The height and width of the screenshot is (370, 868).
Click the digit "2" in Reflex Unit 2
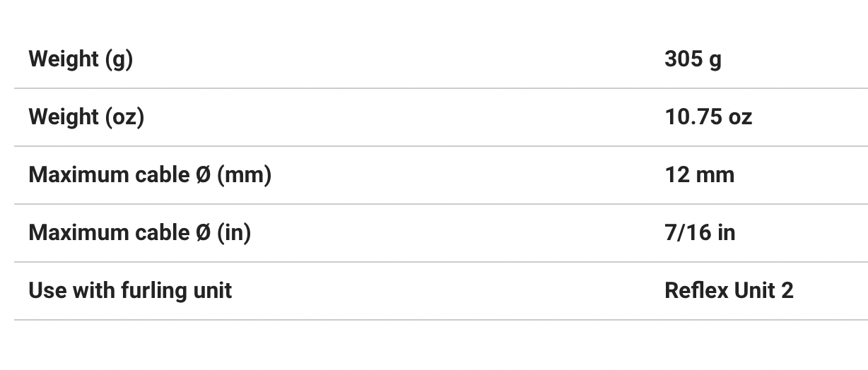(787, 291)
